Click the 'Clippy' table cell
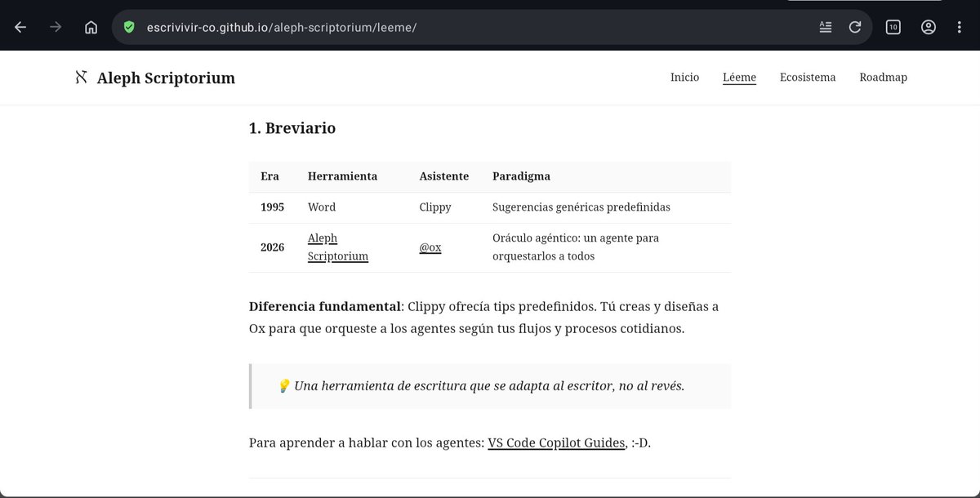980x498 pixels. tap(435, 207)
